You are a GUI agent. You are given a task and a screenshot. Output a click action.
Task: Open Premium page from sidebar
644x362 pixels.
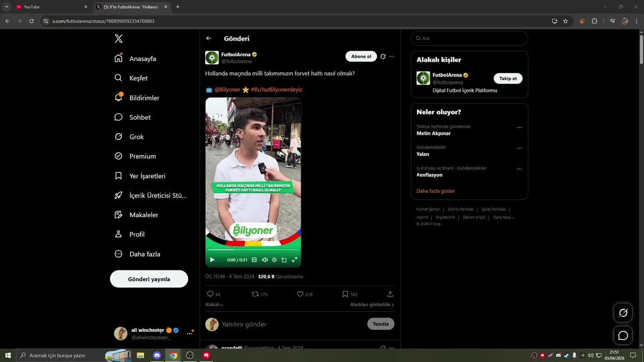point(135,156)
